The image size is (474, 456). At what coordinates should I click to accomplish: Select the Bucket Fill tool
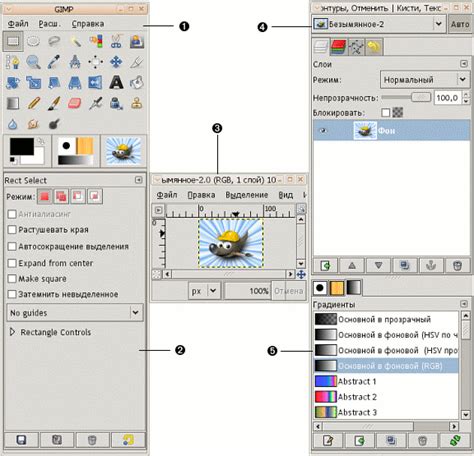(x=137, y=82)
